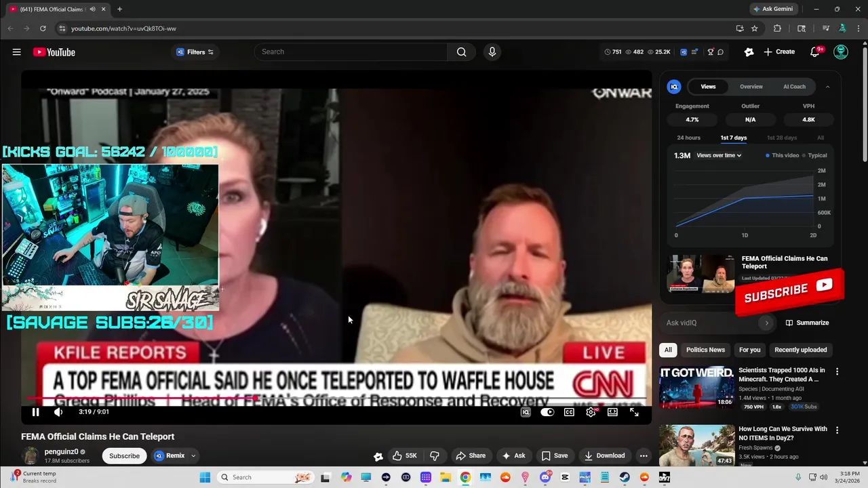Open the vidIQ trophy icon in header
868x488 pixels.
pyautogui.click(x=711, y=52)
